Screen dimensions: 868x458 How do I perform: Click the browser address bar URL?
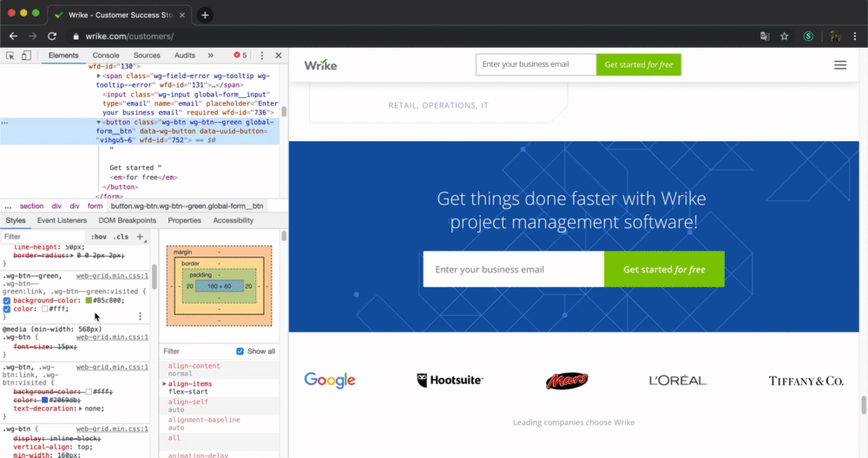point(129,36)
